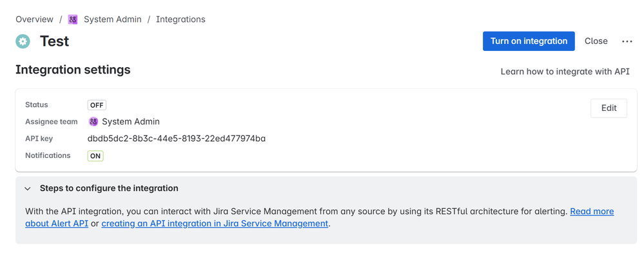Click the Turn on integration button
Viewport: 644px width, 256px height.
(529, 41)
